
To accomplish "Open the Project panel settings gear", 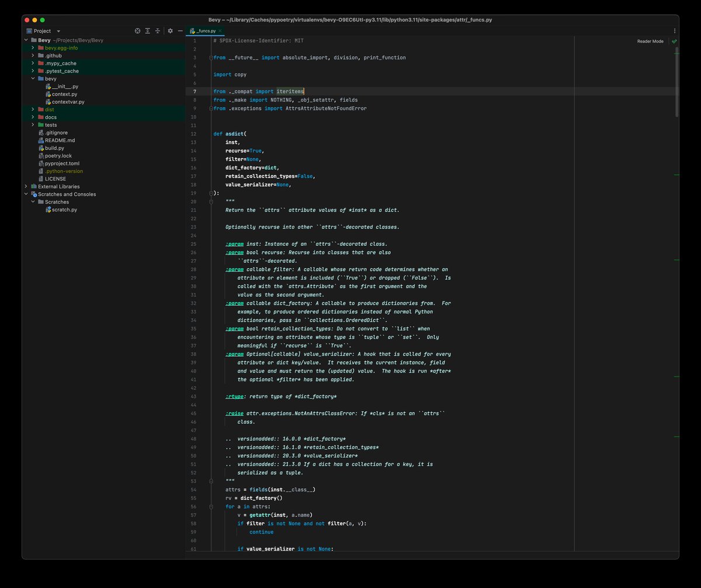I will pos(170,31).
